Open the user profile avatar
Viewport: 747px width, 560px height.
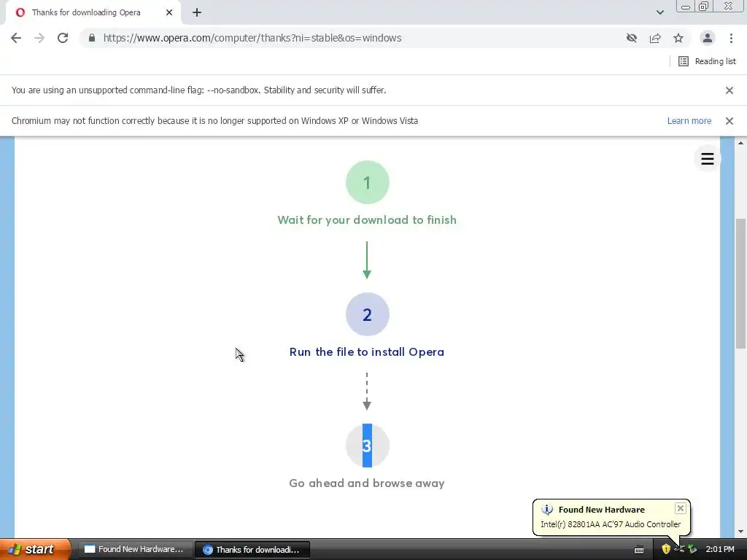coord(708,38)
